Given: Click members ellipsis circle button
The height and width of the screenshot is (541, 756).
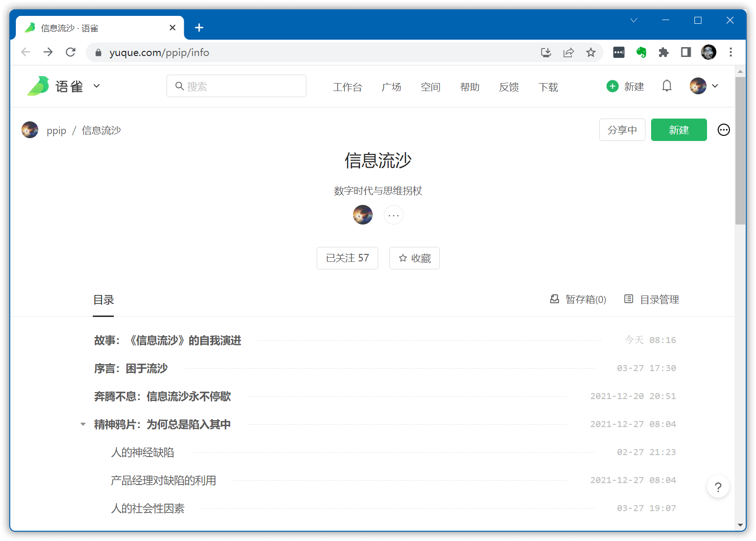Looking at the screenshot, I should click(x=394, y=215).
